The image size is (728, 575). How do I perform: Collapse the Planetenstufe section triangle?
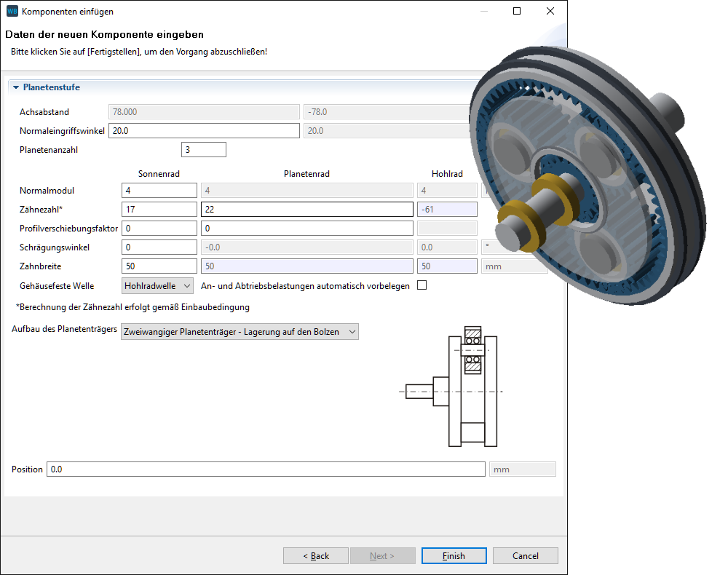pos(16,87)
